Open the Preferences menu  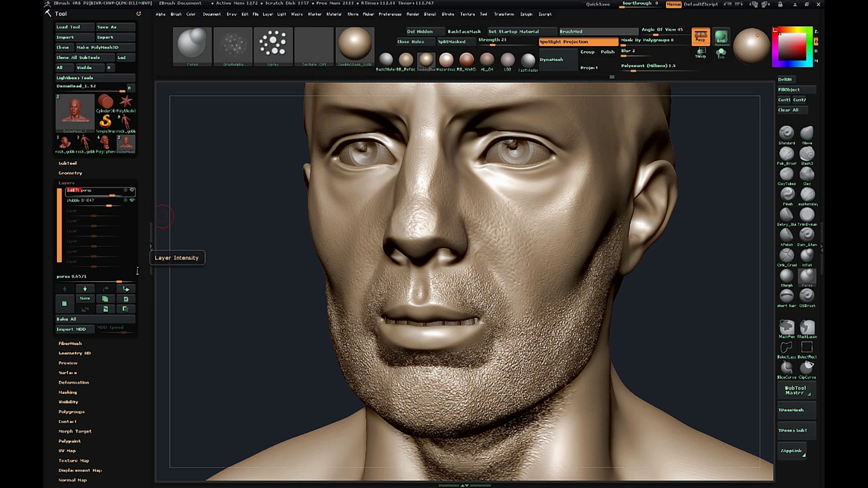click(390, 14)
